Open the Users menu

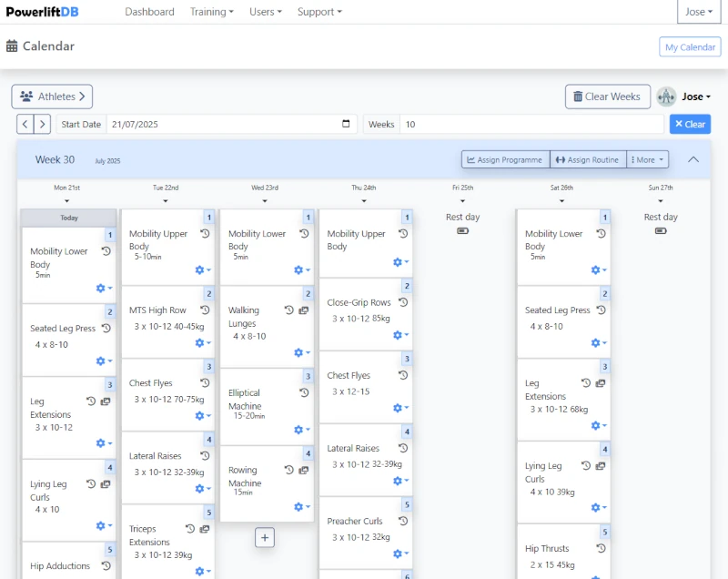coord(263,12)
